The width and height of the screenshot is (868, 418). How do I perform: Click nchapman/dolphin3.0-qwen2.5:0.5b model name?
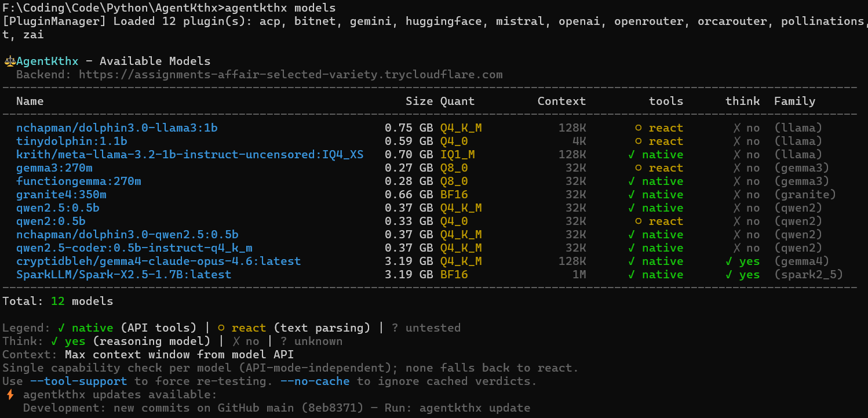click(x=127, y=234)
